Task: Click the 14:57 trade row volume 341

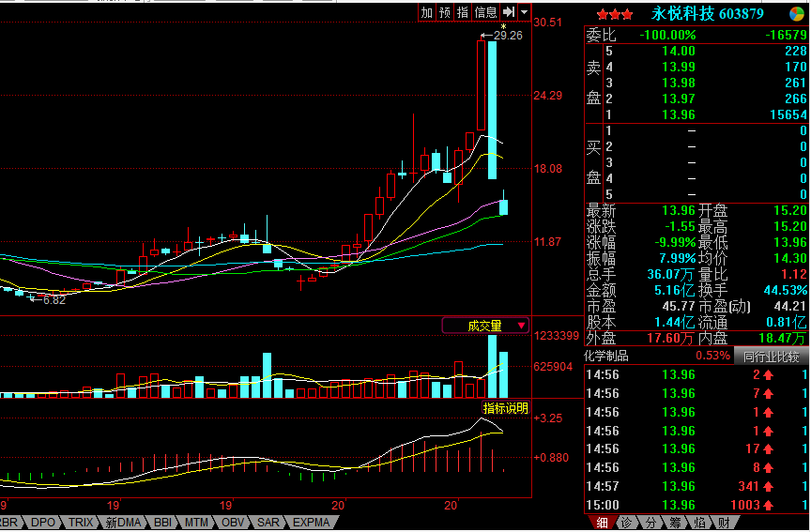Action: 748,487
